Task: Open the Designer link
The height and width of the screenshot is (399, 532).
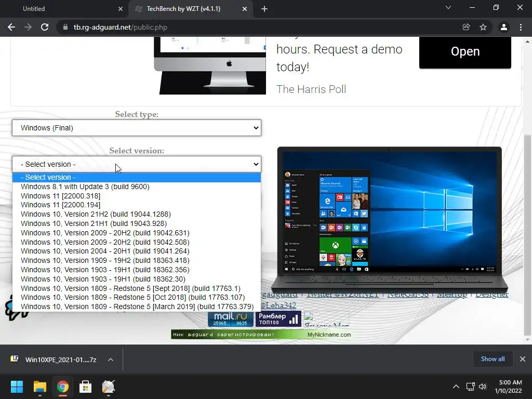Action: click(491, 294)
